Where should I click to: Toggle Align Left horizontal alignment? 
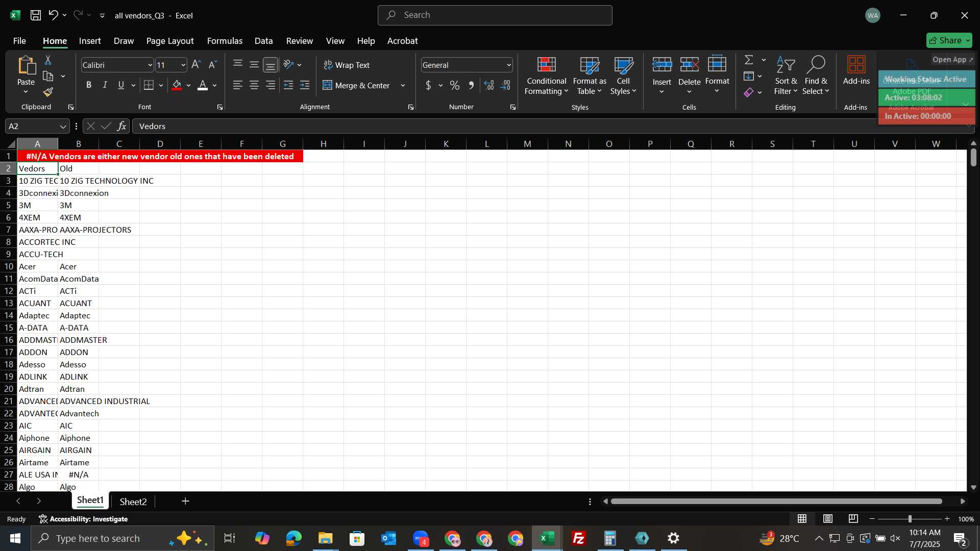pyautogui.click(x=238, y=85)
